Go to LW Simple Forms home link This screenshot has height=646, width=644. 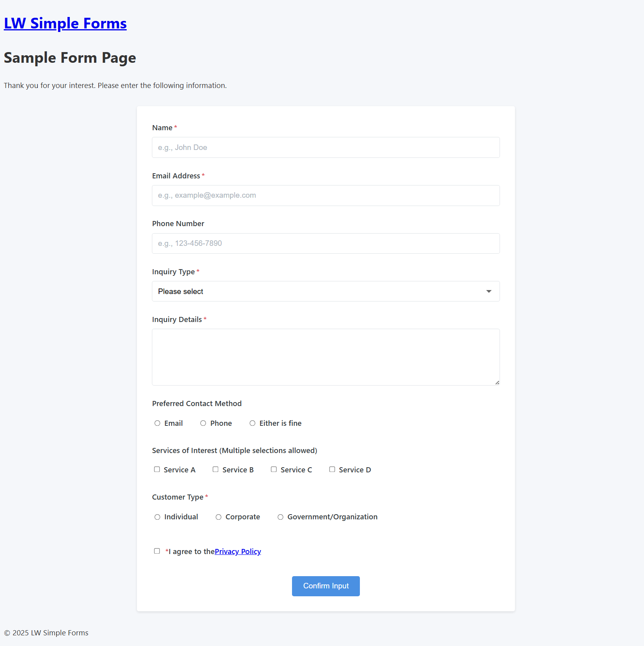[65, 23]
